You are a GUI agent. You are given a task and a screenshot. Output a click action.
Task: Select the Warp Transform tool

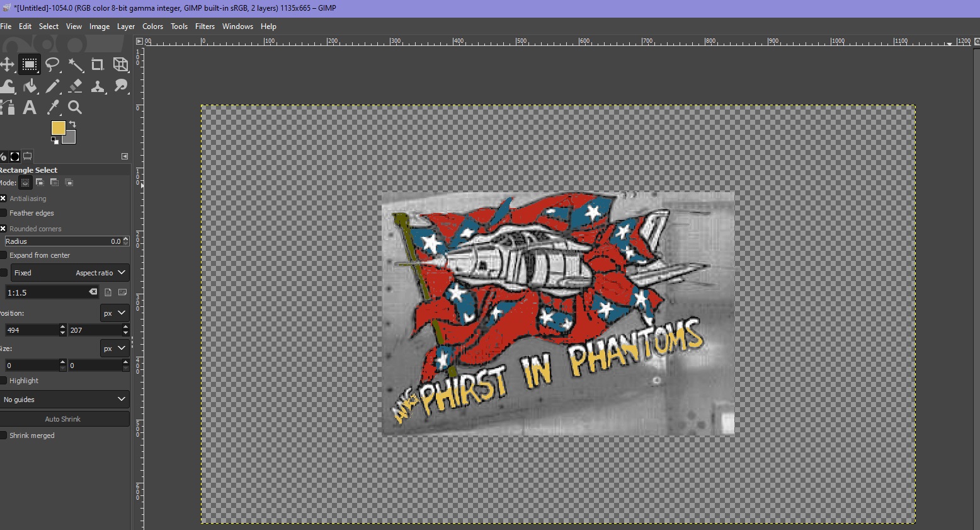coord(7,86)
